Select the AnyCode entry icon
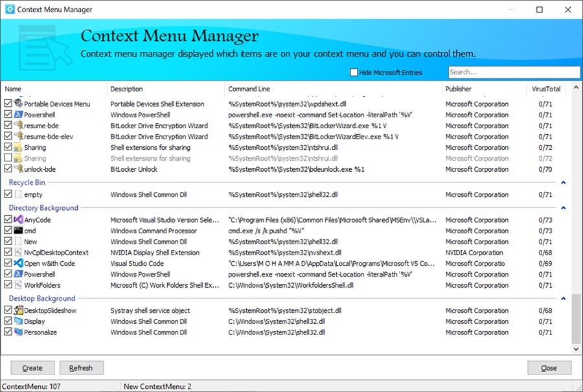The height and width of the screenshot is (392, 583). [18, 219]
